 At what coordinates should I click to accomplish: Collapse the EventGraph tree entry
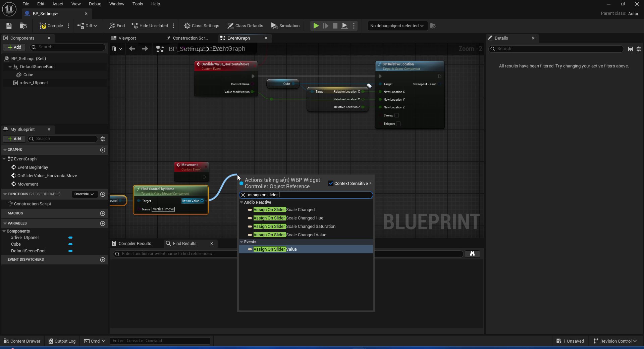point(4,159)
